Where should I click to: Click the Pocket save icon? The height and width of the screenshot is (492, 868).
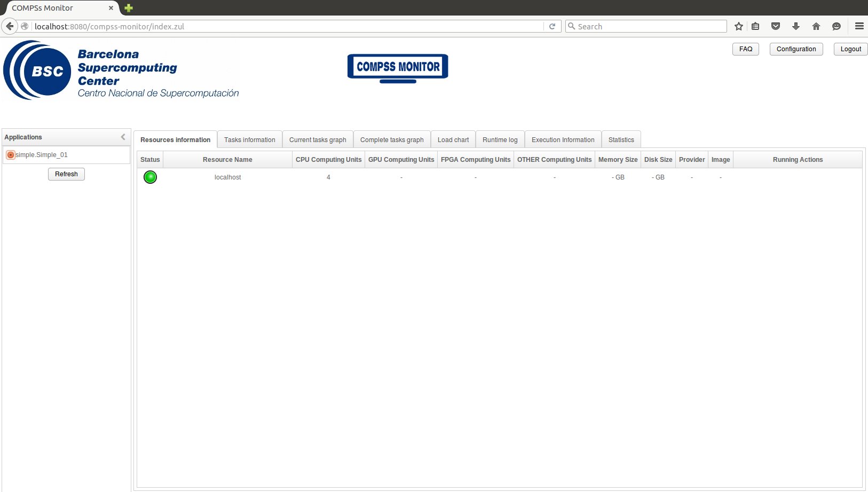tap(776, 26)
